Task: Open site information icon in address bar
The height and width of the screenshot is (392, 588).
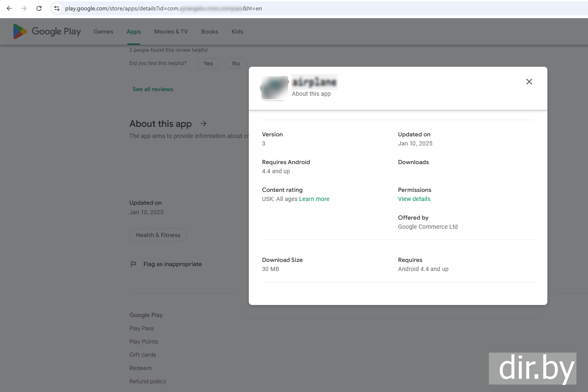Action: 57,8
